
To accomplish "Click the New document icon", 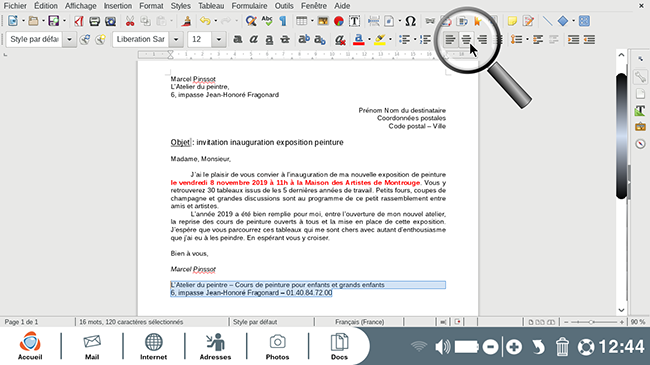I will click(13, 21).
